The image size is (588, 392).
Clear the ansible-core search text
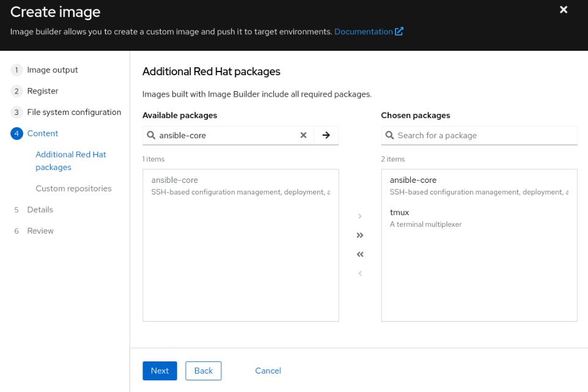(x=303, y=135)
